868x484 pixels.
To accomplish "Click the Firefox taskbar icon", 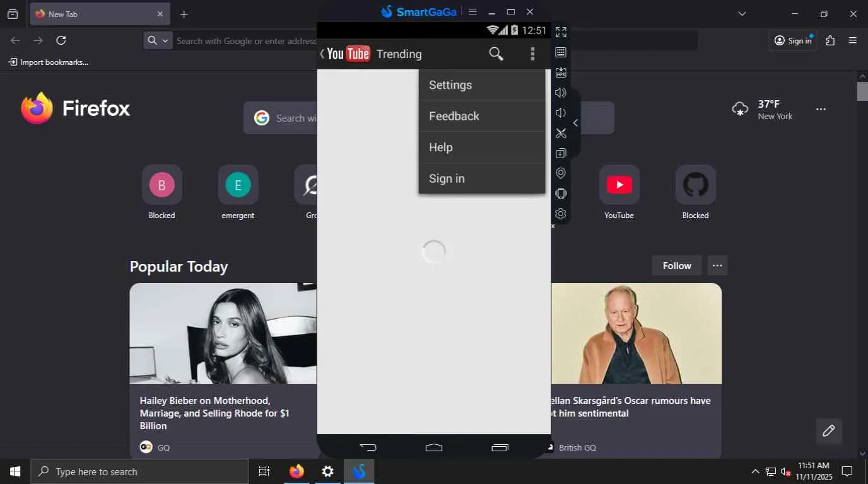I will tap(296, 471).
